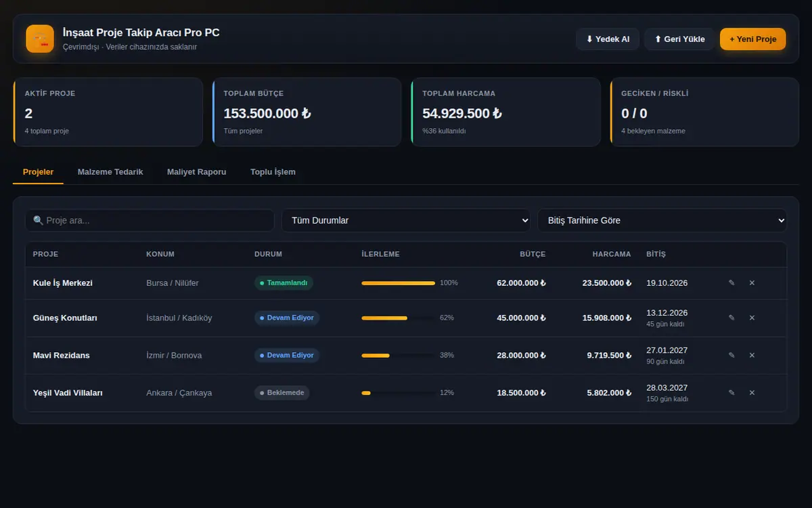Create a project with Yeni Proje button
Screen dimensions: 812x508
752,39
